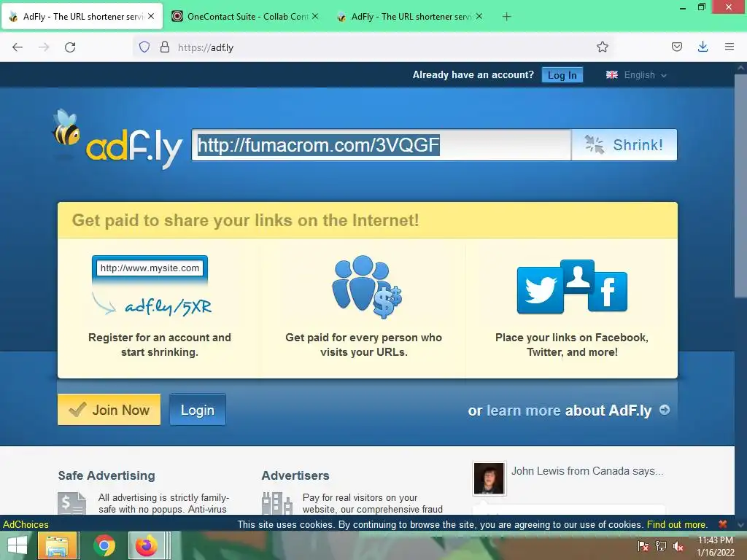Open the tracking protection shield icon
747x560 pixels.
[144, 47]
